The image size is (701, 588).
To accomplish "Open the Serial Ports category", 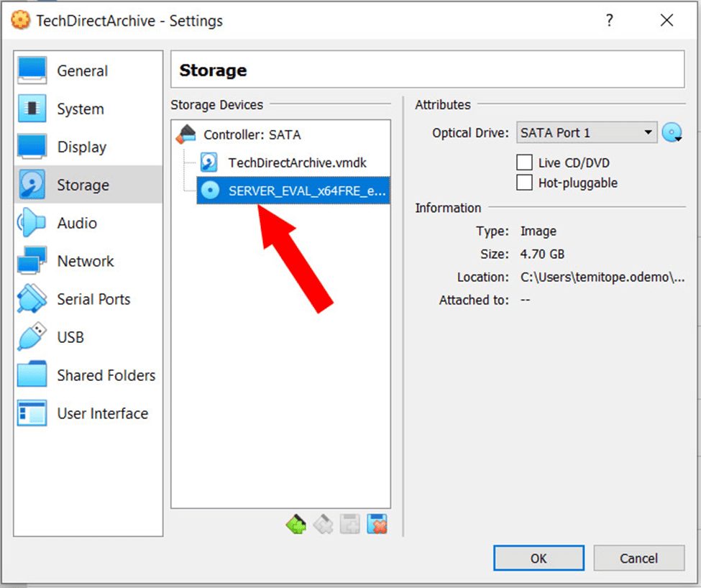I will point(88,298).
